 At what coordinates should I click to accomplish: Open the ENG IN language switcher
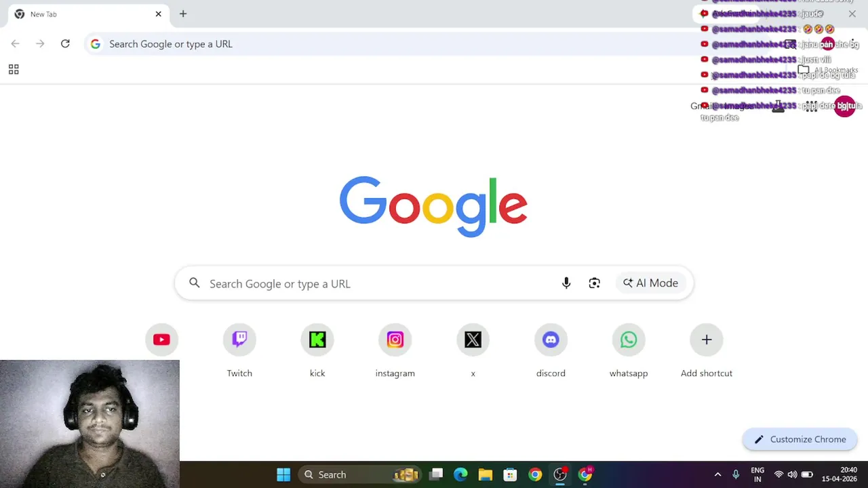coord(757,474)
